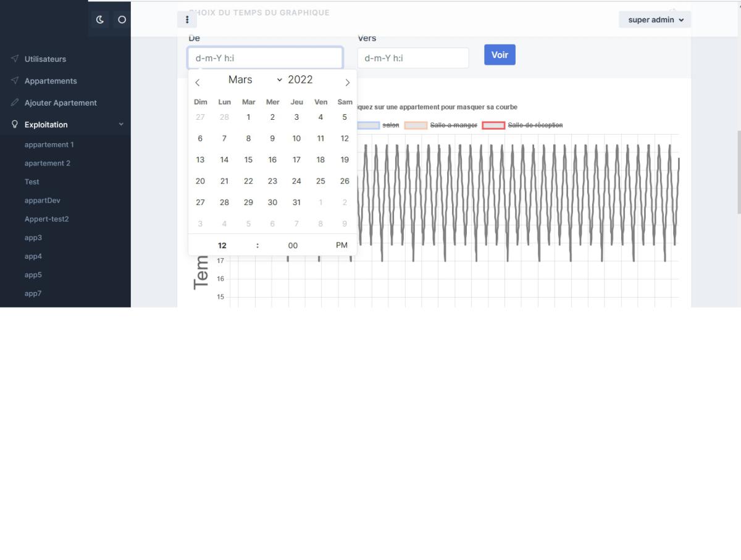741x560 pixels.
Task: Click the Salle-a-manger orange legend swatch
Action: coord(416,125)
